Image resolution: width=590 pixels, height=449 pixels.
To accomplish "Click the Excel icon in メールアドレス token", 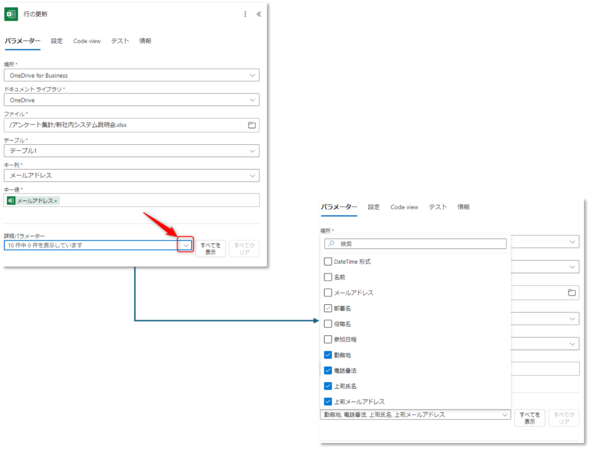I will (x=11, y=201).
